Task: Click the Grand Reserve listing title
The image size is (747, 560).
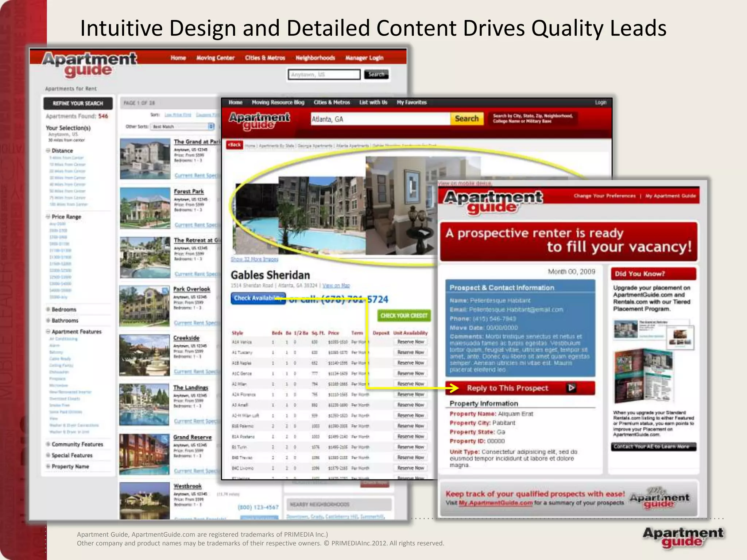Action: (193, 437)
